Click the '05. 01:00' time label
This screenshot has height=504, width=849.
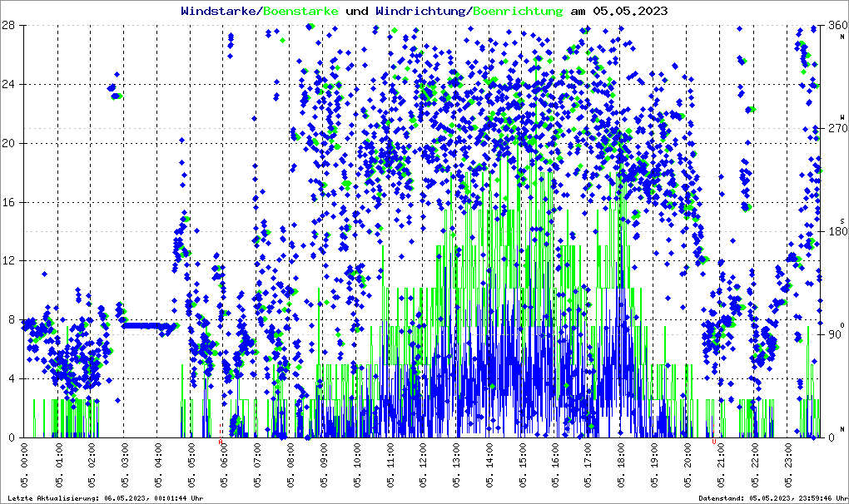pyautogui.click(x=57, y=466)
